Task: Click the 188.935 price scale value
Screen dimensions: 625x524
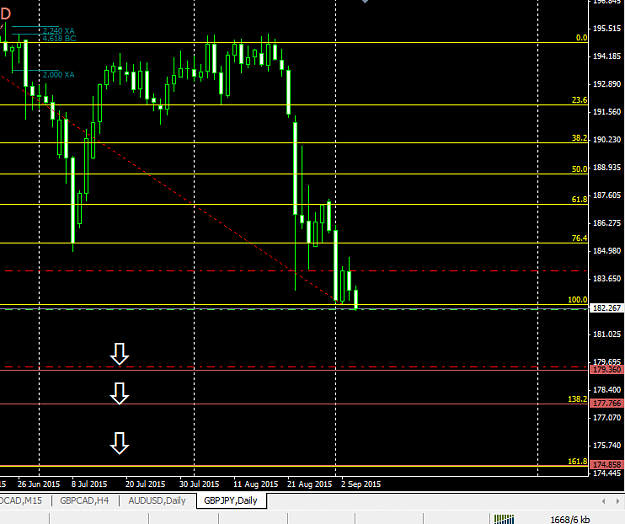Action: tap(607, 167)
